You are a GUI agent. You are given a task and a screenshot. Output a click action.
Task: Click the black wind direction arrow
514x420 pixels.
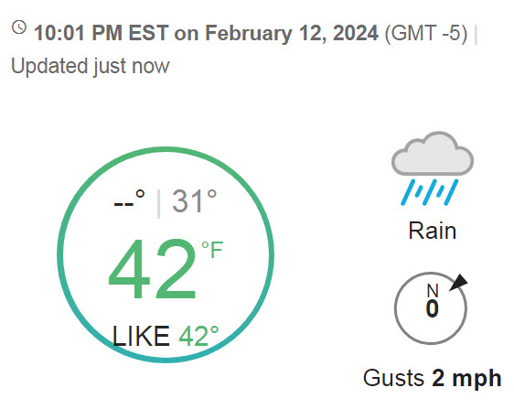[458, 282]
